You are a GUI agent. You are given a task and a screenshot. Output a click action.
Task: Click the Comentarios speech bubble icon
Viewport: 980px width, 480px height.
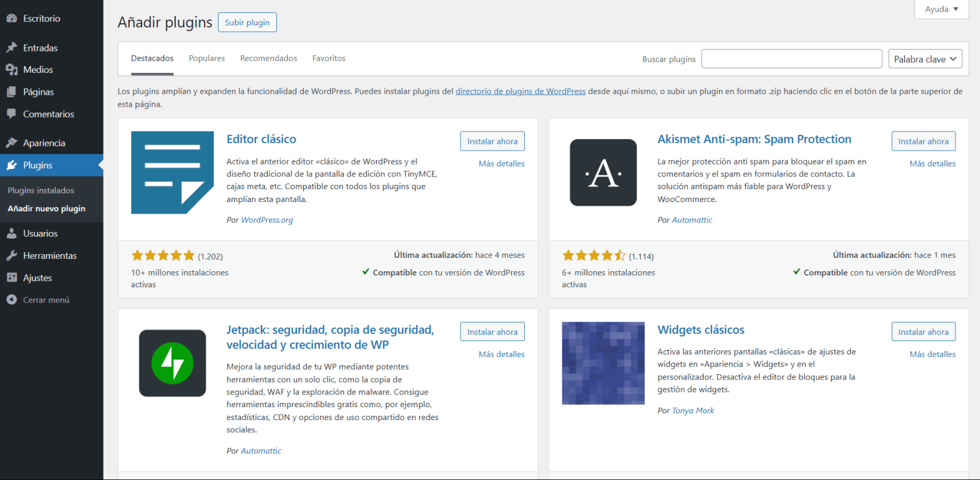tap(12, 114)
